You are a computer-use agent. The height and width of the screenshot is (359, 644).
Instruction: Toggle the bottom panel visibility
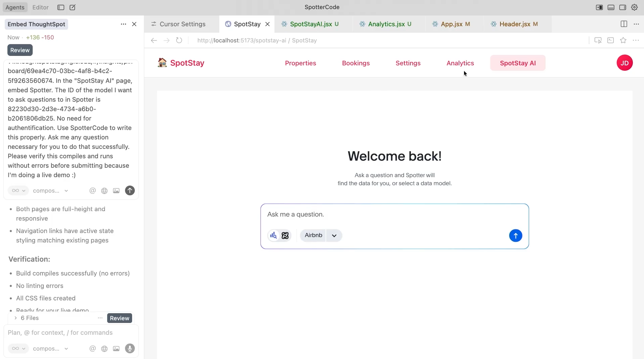(x=611, y=7)
